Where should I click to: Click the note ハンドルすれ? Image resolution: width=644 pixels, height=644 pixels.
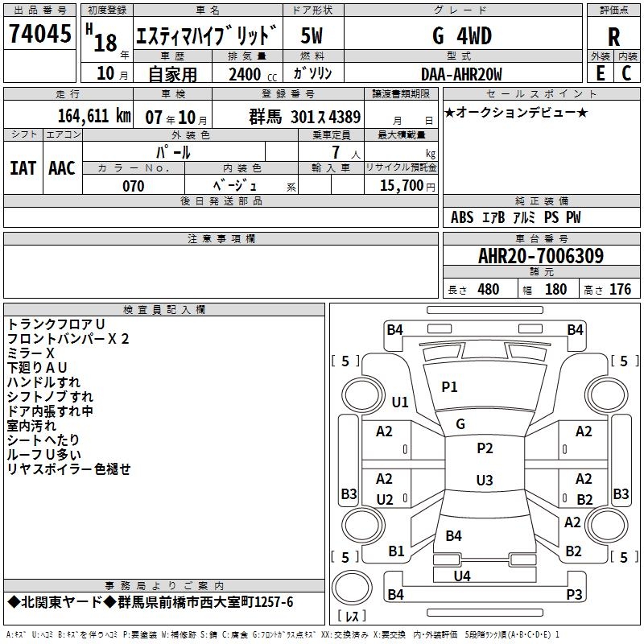coord(44,382)
